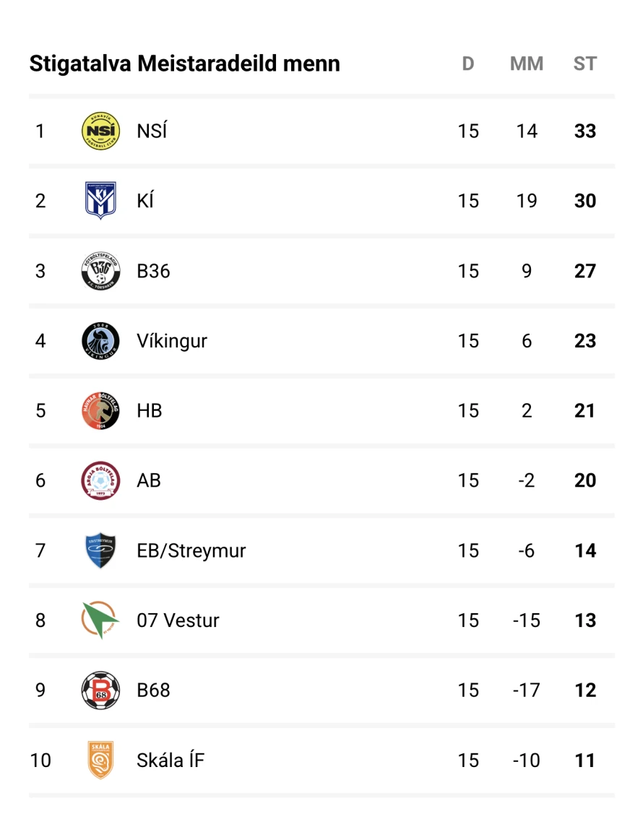The image size is (643, 840).
Task: Select the 07 Vestur green arrow logo
Action: coord(100,620)
